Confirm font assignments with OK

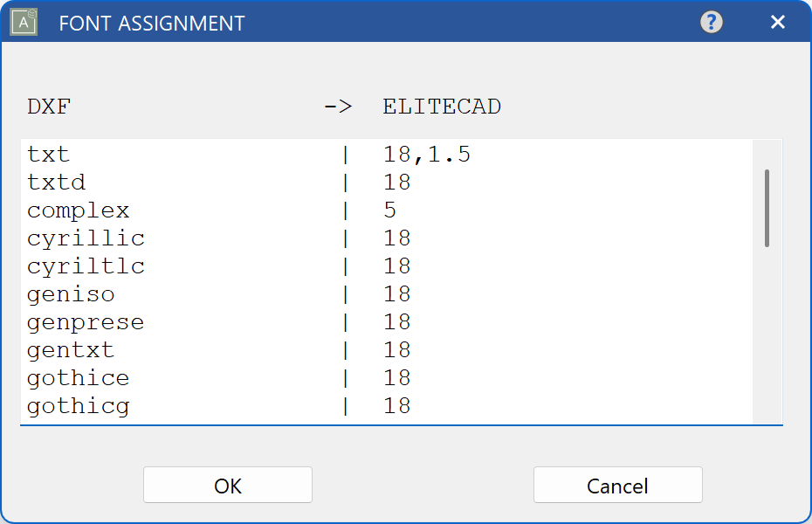coord(227,485)
